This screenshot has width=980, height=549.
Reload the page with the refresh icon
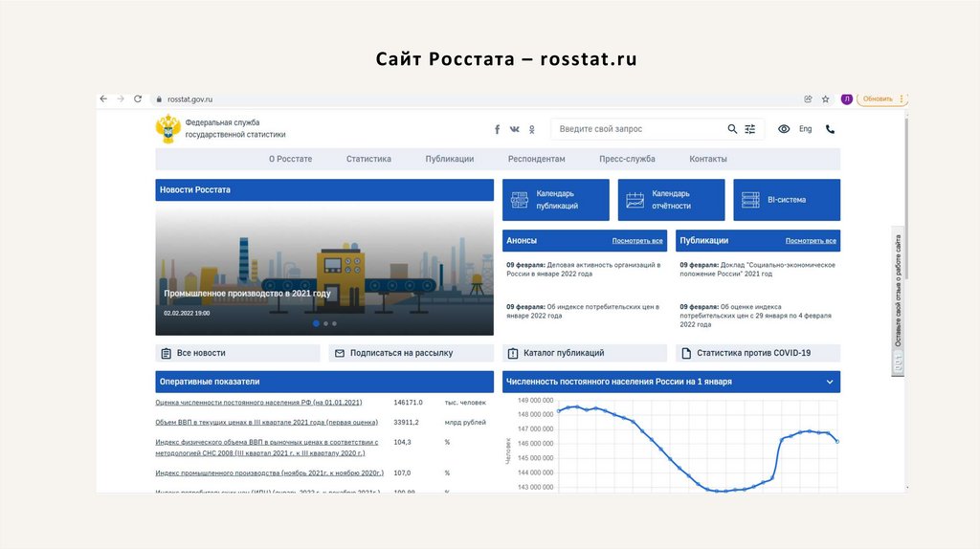(x=138, y=99)
